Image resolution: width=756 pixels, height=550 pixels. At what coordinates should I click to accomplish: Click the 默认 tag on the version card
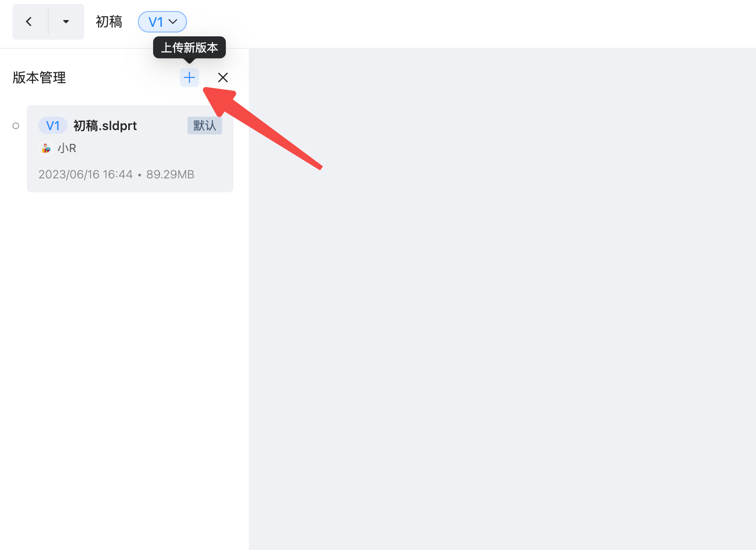[x=205, y=126]
